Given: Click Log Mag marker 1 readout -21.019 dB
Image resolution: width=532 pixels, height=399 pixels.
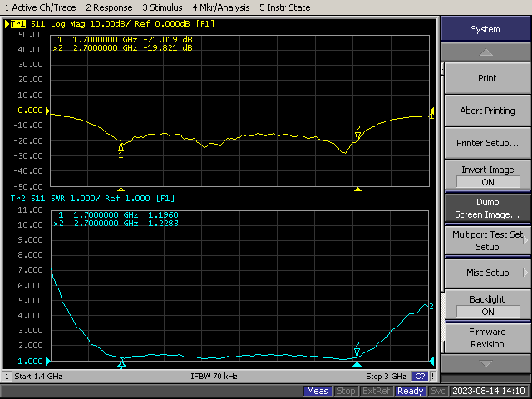Looking at the screenshot, I should (x=168, y=39).
